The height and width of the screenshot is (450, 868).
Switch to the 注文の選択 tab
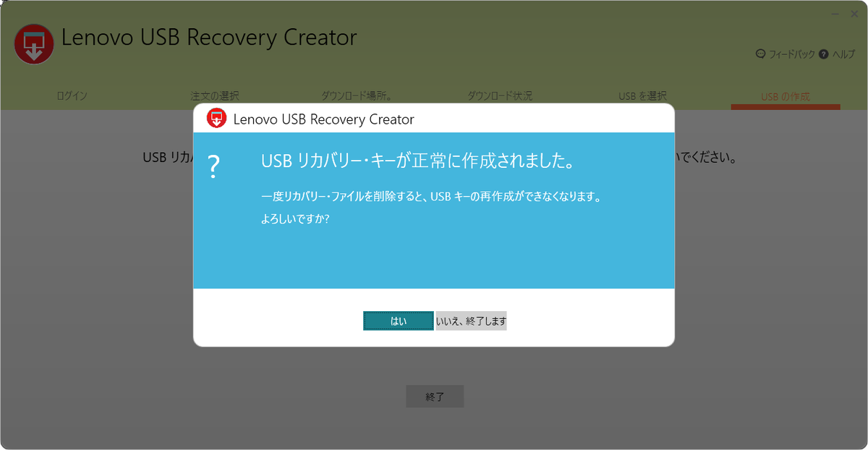point(215,95)
